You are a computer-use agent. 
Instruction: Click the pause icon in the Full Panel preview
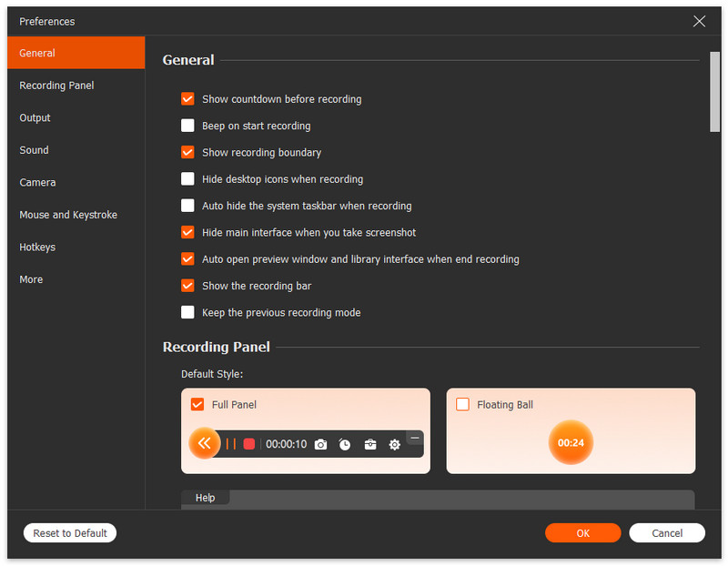[x=231, y=444]
